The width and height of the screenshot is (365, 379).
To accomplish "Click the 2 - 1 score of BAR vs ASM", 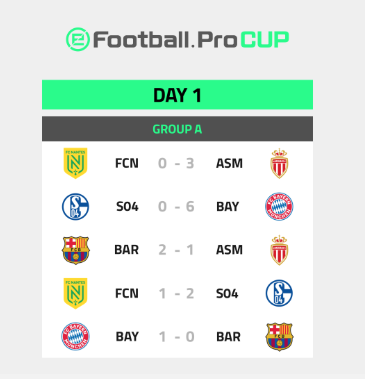I will [176, 250].
